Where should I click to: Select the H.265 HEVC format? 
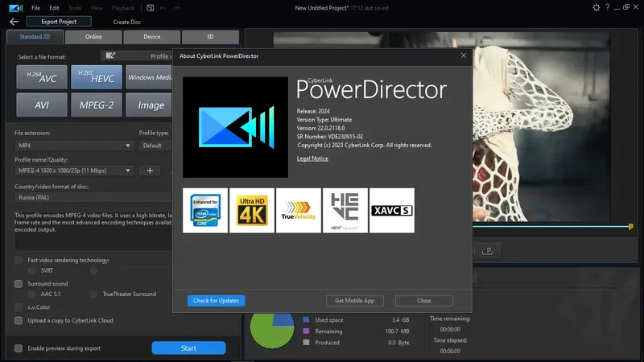(x=97, y=77)
